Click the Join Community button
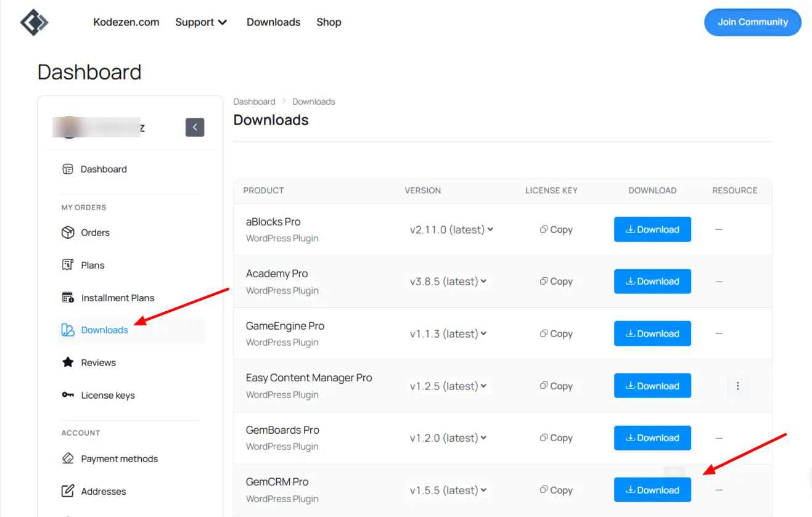The width and height of the screenshot is (812, 517). [x=752, y=22]
